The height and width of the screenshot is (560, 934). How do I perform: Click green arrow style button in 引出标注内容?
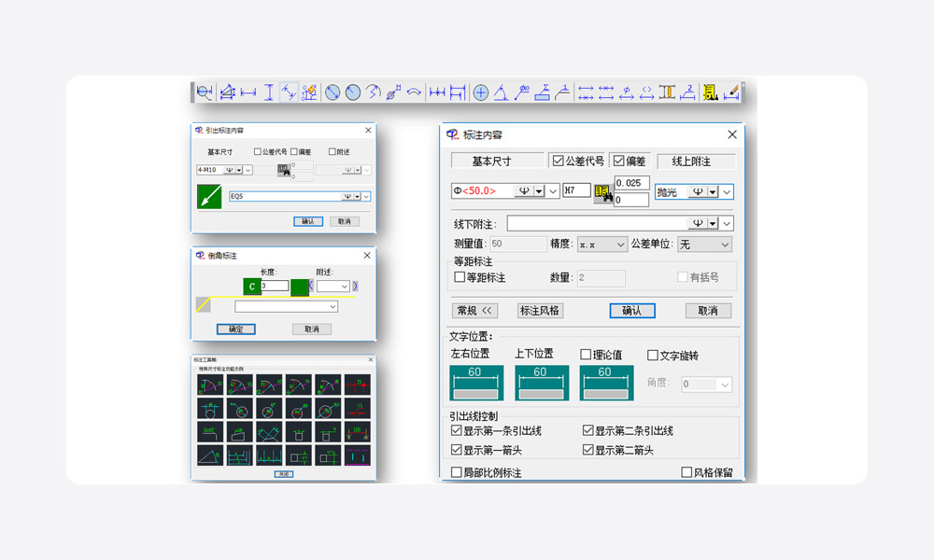click(x=209, y=196)
